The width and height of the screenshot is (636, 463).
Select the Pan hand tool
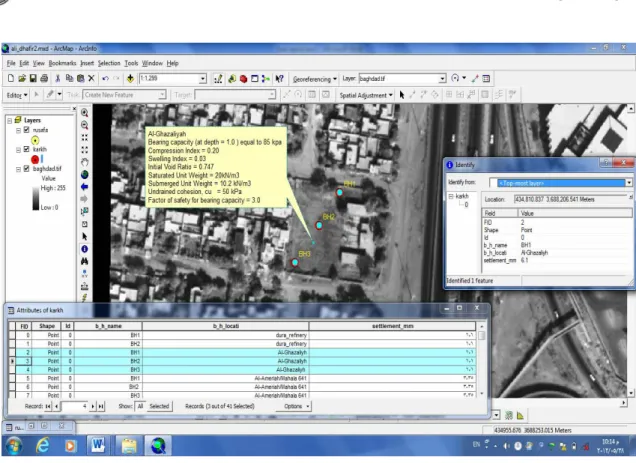click(85, 162)
